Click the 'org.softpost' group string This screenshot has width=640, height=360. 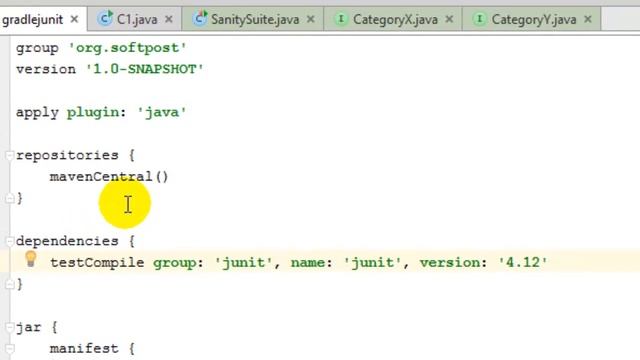tap(127, 48)
